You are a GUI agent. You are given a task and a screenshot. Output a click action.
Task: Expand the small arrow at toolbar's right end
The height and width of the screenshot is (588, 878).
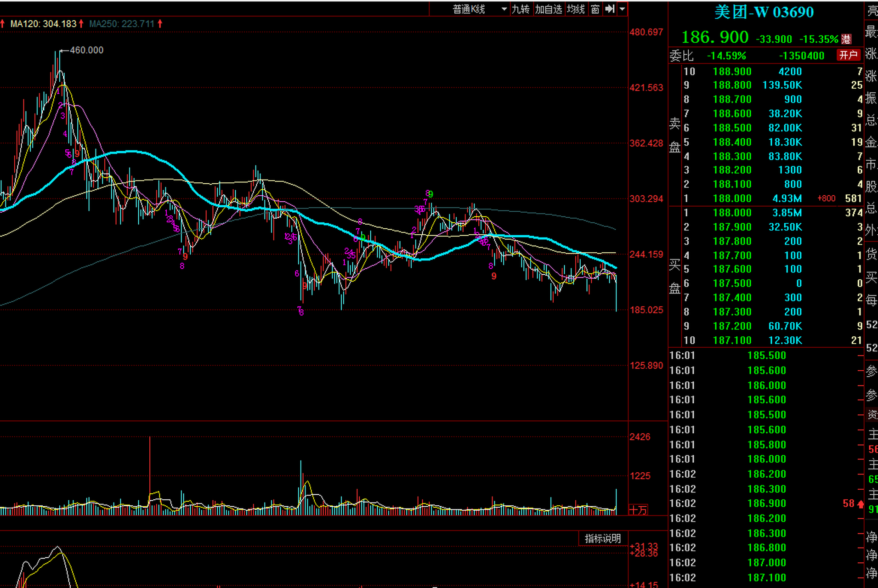pos(622,9)
